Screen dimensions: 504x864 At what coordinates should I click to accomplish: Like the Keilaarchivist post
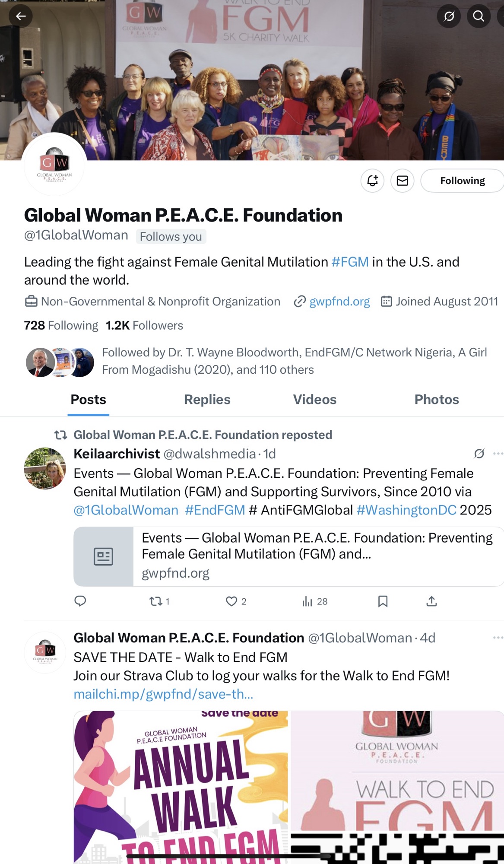tap(232, 601)
